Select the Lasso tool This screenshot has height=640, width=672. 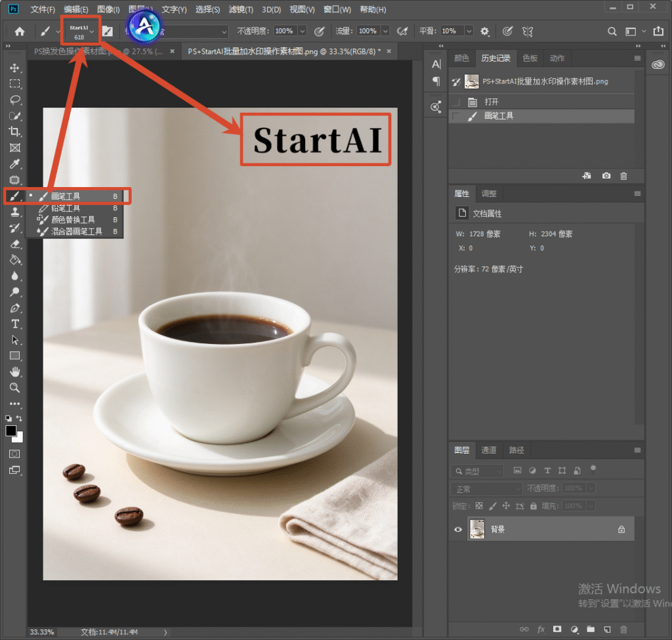click(14, 100)
